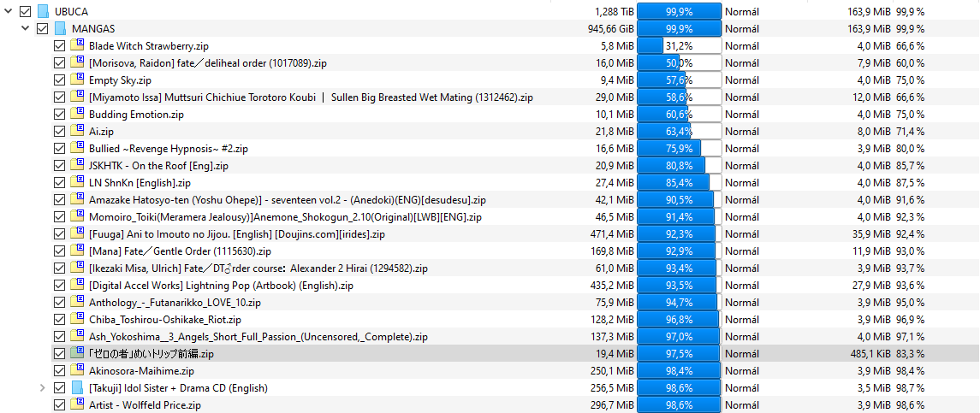
Task: Click zip icon of Lightning Pop Artbook
Action: 77,285
